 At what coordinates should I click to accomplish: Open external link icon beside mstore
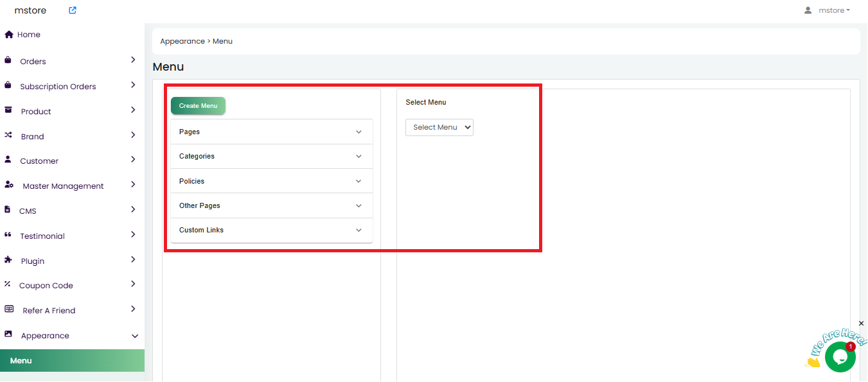(73, 10)
